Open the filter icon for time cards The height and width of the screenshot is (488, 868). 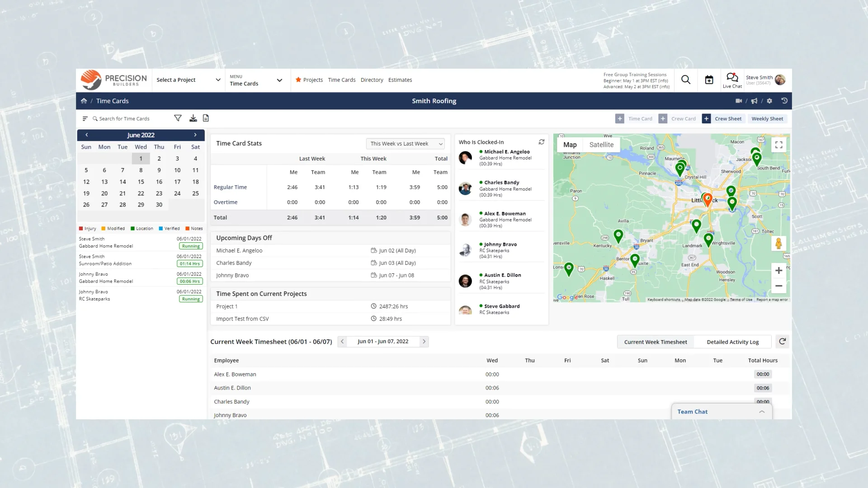(x=178, y=118)
